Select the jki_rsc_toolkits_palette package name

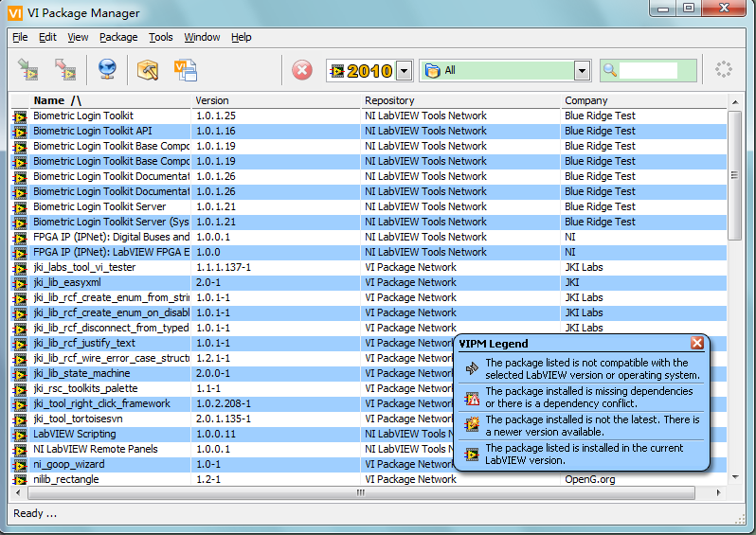85,389
